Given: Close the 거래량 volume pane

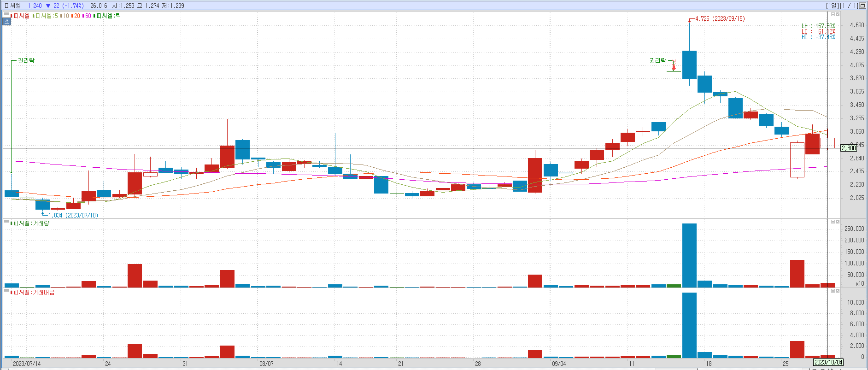Looking at the screenshot, I should 838,222.
